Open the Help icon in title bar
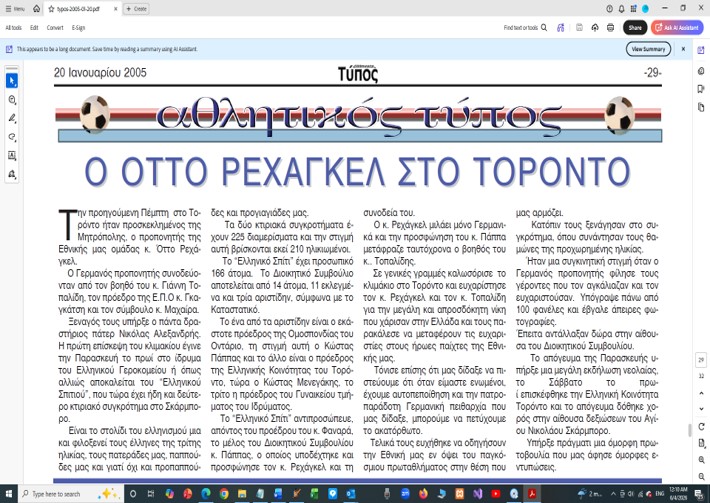This screenshot has height=503, width=710. click(609, 9)
